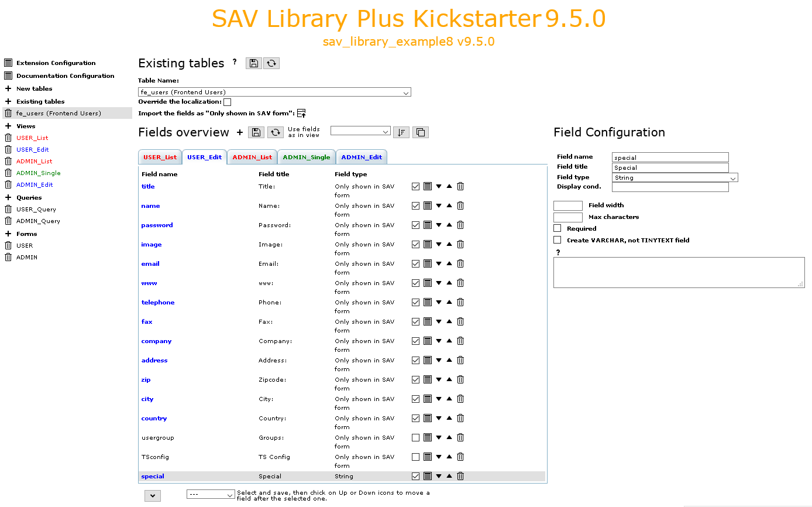Click import fields icon for SAV form
The image size is (812, 507).
301,113
